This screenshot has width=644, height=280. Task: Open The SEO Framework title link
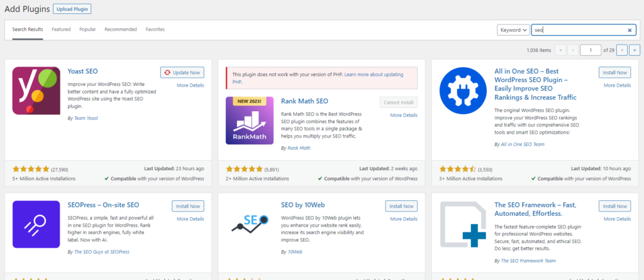536,209
